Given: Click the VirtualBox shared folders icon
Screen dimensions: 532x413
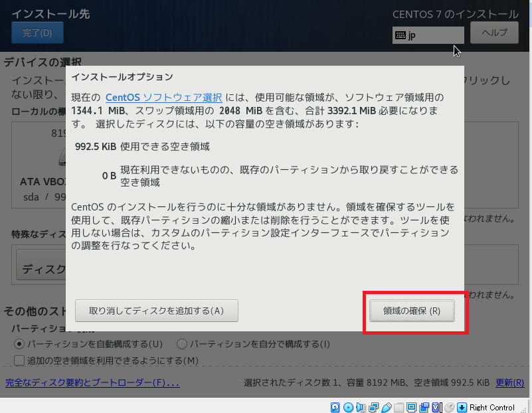Looking at the screenshot, I should coord(399,407).
